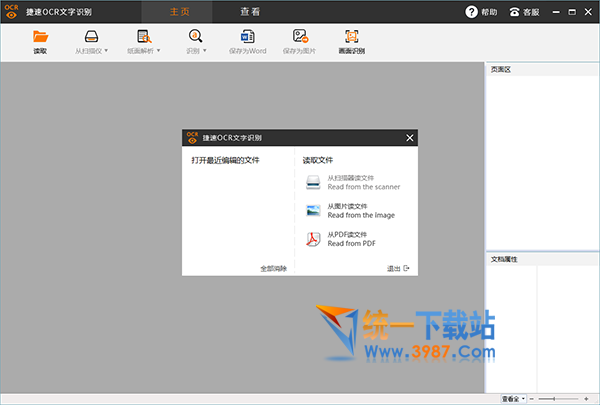This screenshot has height=405, width=600.
Task: Click the 识别 recognize magnifier icon
Action: 196,36
